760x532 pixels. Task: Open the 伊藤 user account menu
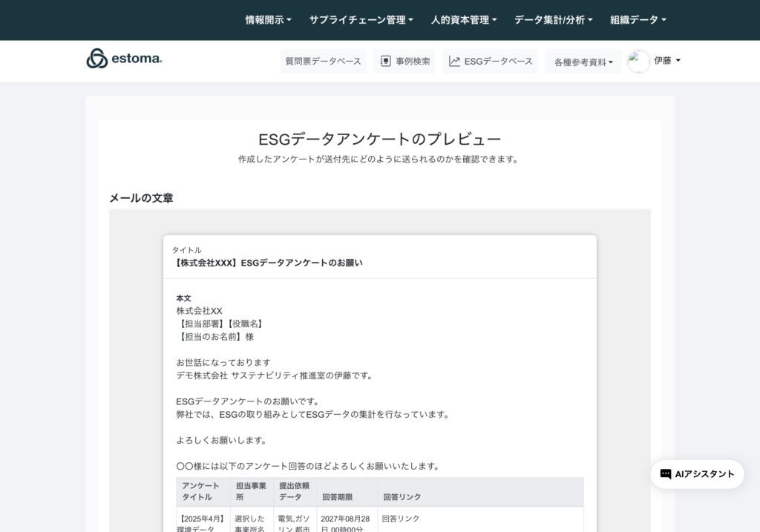point(666,61)
